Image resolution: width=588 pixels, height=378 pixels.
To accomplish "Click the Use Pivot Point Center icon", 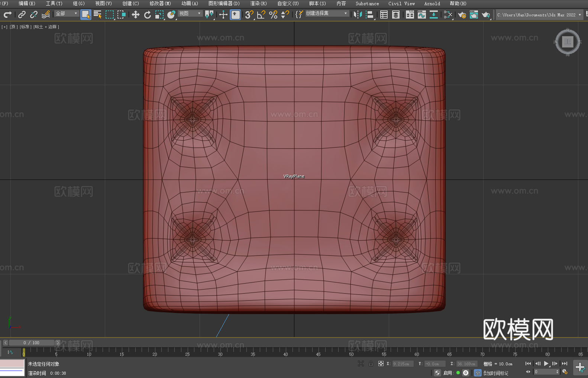I will (209, 14).
